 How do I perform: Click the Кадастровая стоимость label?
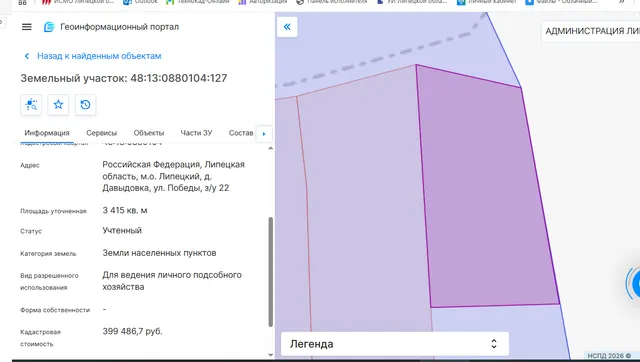pyautogui.click(x=40, y=338)
